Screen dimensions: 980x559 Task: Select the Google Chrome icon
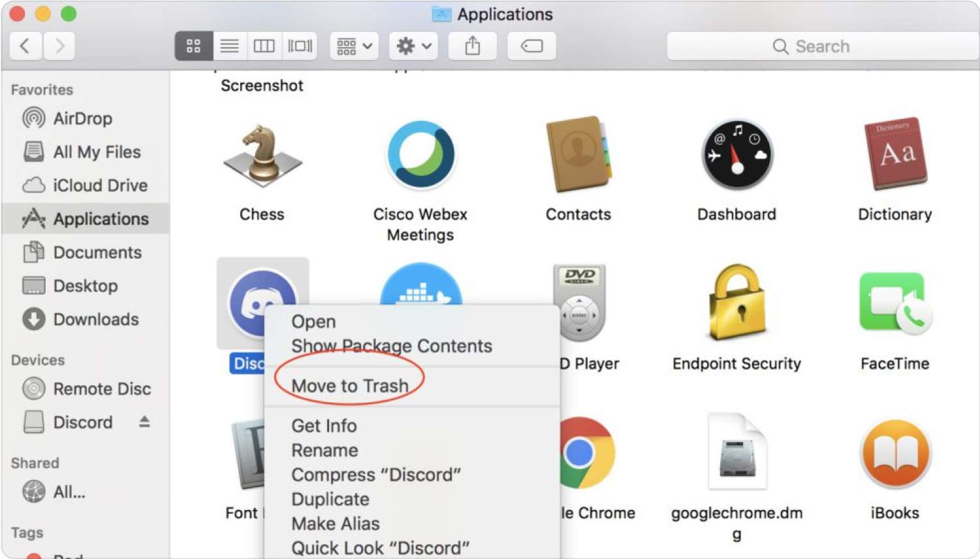[x=587, y=453]
